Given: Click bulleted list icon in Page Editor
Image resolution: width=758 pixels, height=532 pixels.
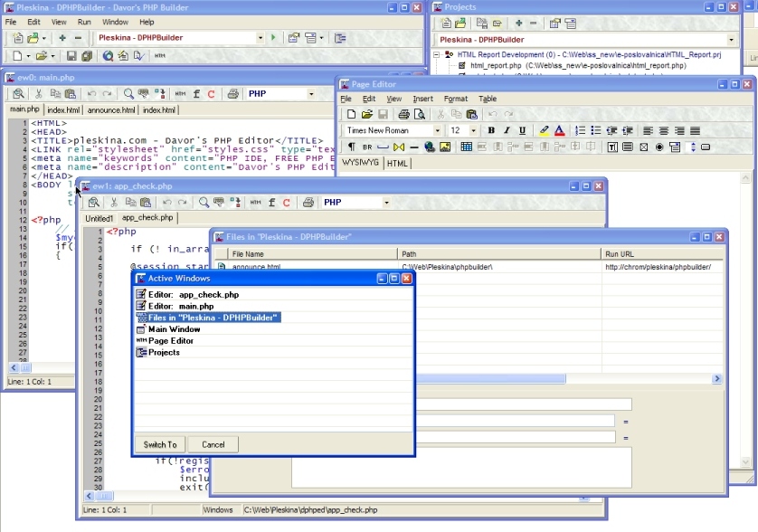Looking at the screenshot, I should (x=595, y=130).
